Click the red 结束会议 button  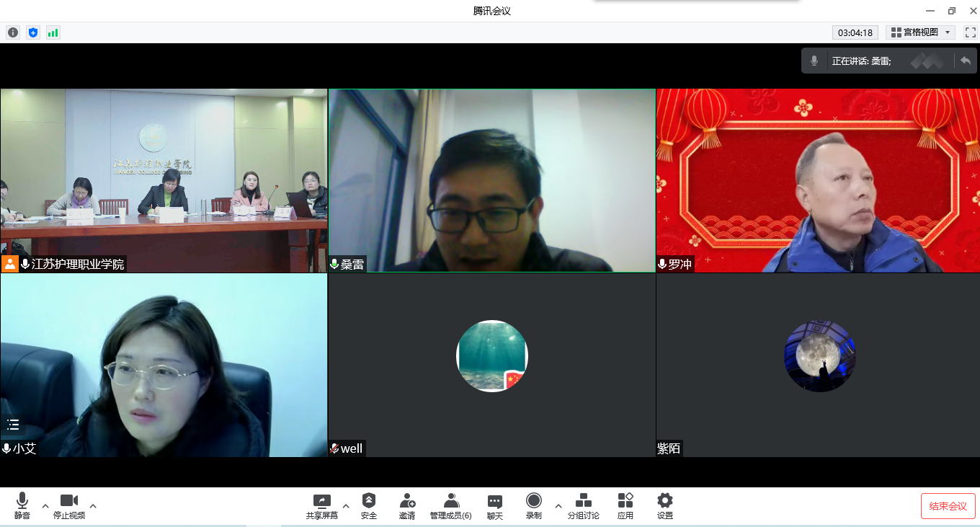(x=948, y=506)
